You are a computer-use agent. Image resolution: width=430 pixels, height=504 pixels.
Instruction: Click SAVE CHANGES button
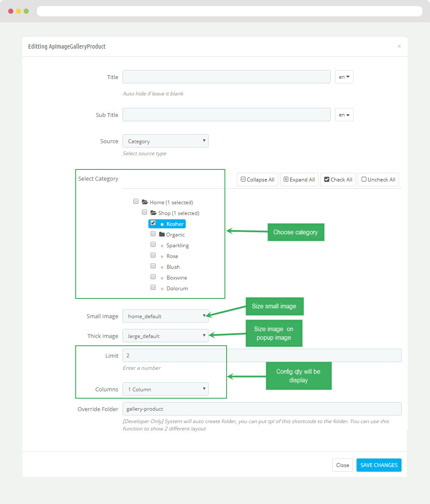[x=379, y=465]
